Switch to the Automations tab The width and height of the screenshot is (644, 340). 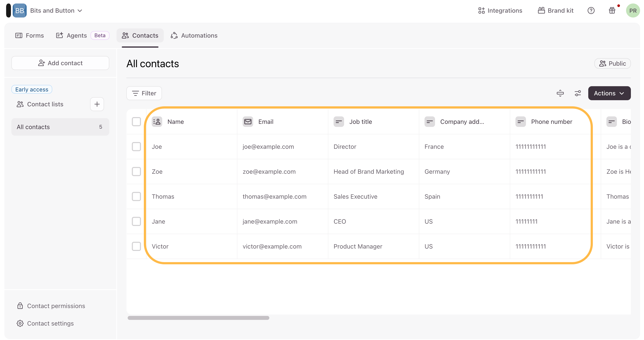[x=194, y=35]
